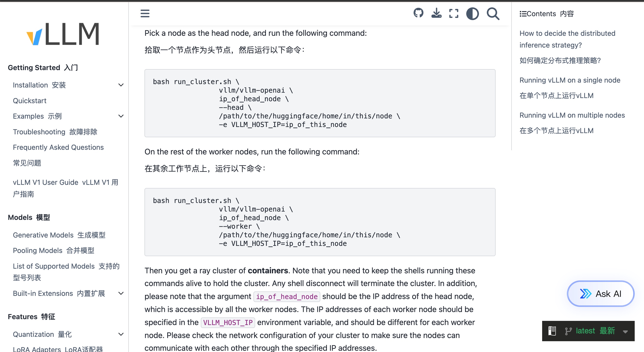Open the Quickstart page
The width and height of the screenshot is (644, 352).
tap(29, 101)
